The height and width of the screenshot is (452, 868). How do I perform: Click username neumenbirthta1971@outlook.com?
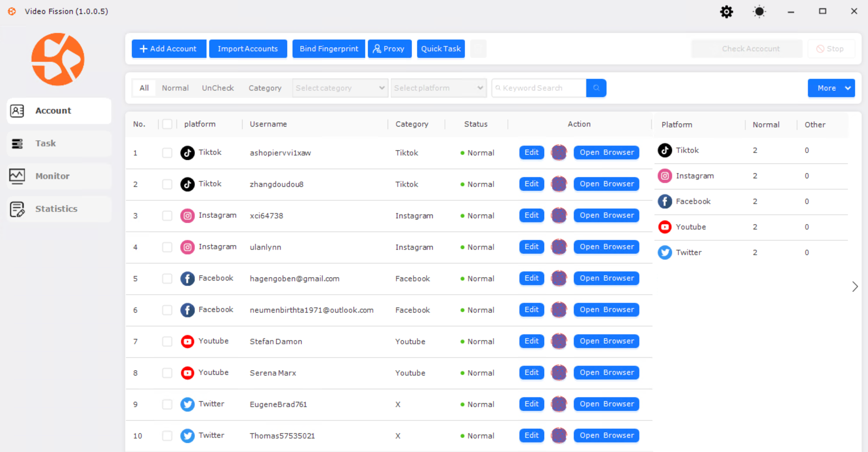(312, 310)
